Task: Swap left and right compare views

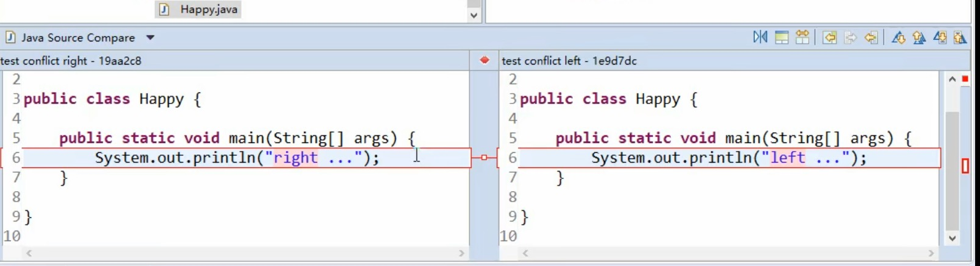Action: [760, 37]
